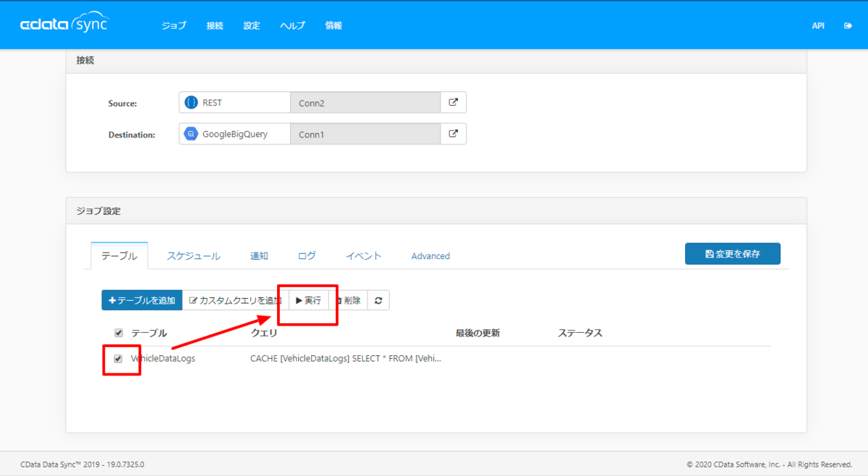Switch to the テーブル tab
The height and width of the screenshot is (476, 868).
pyautogui.click(x=119, y=256)
